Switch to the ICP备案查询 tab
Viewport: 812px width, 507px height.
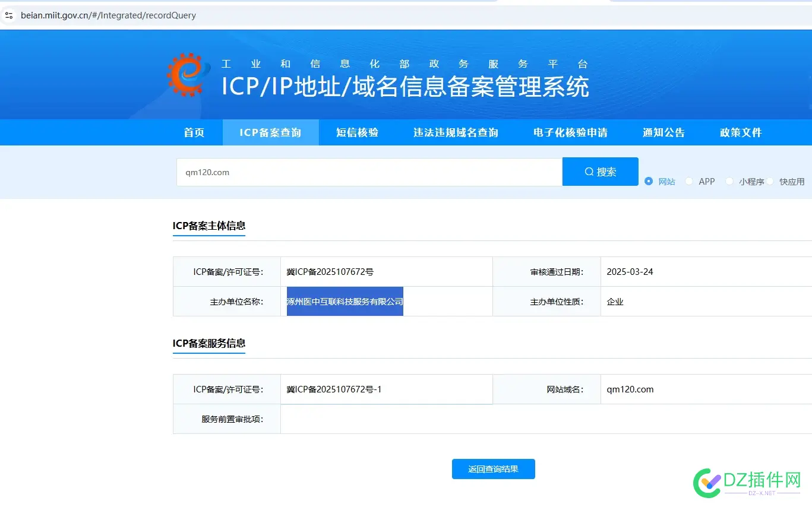(270, 132)
